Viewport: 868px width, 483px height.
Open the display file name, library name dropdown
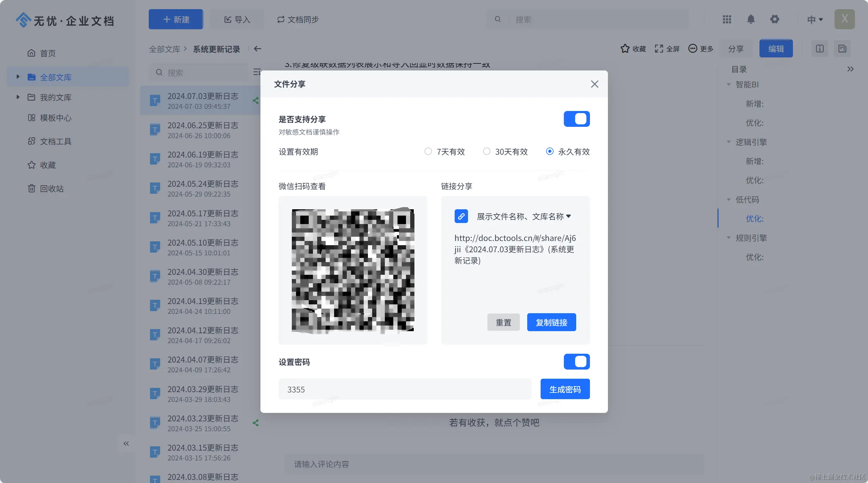(524, 217)
